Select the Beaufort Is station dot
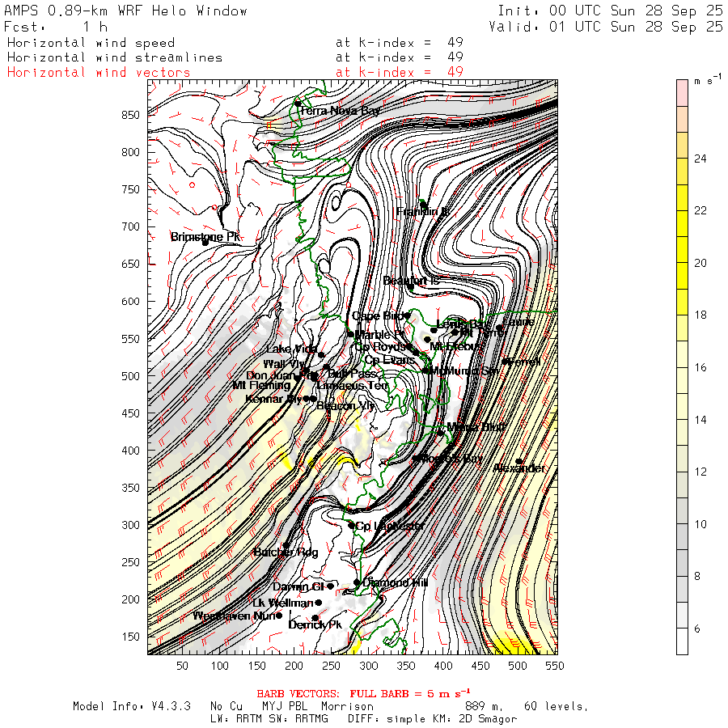 [411, 286]
